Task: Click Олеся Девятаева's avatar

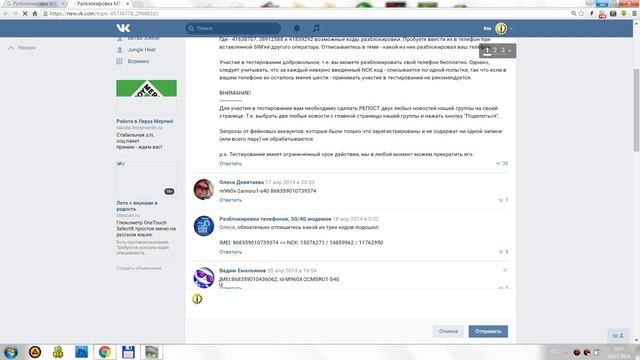Action: [x=204, y=189]
